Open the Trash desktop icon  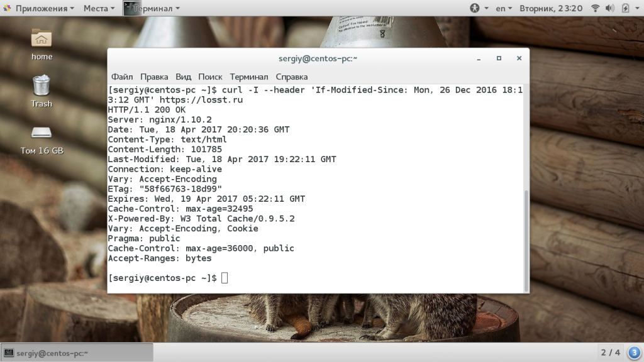(x=42, y=90)
